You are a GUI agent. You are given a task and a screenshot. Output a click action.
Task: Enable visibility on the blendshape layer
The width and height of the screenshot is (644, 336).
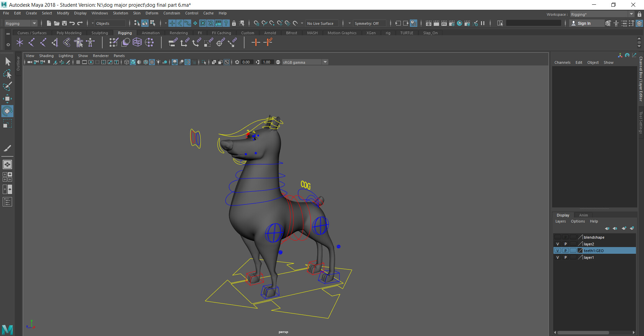[557, 237]
